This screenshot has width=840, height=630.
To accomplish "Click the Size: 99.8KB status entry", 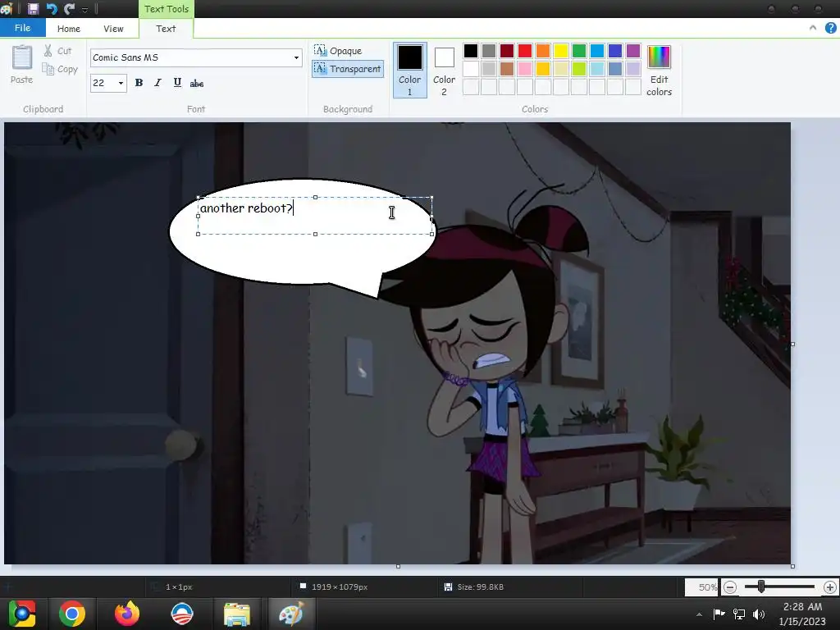I will [475, 587].
